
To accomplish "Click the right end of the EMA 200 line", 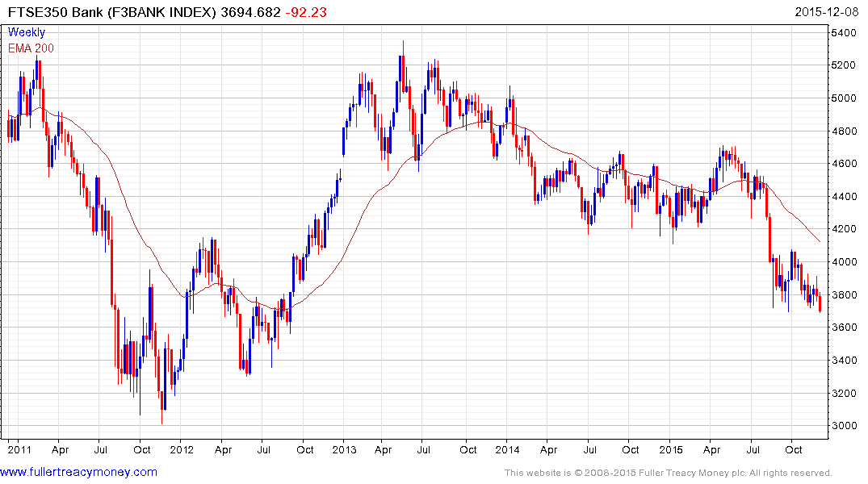I will (x=820, y=241).
